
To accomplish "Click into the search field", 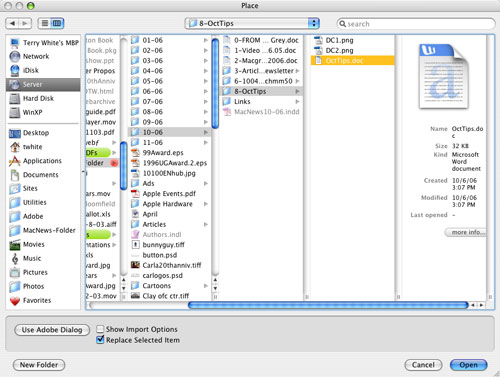I will pos(416,24).
